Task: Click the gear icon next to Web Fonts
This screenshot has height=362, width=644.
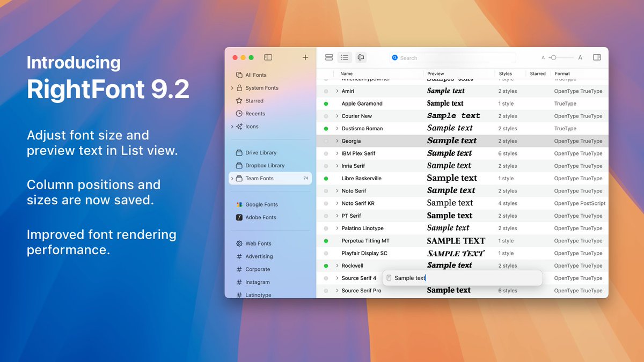Action: (x=239, y=243)
